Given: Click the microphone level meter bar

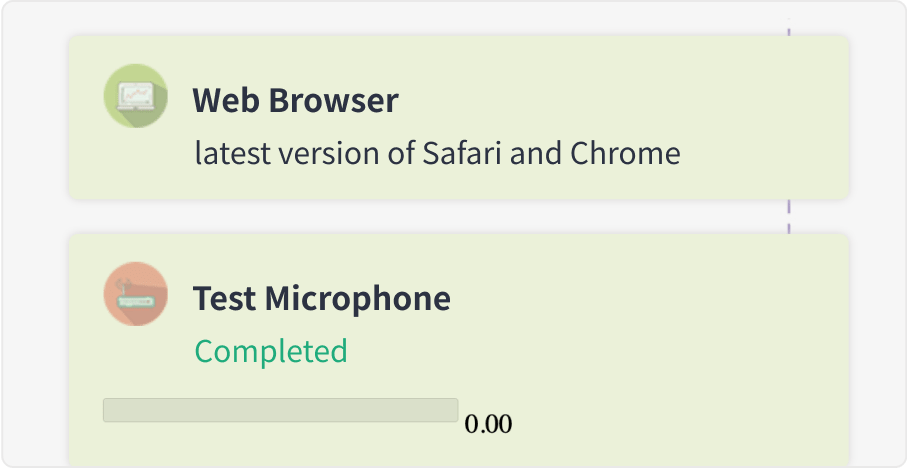Looking at the screenshot, I should pos(281,410).
